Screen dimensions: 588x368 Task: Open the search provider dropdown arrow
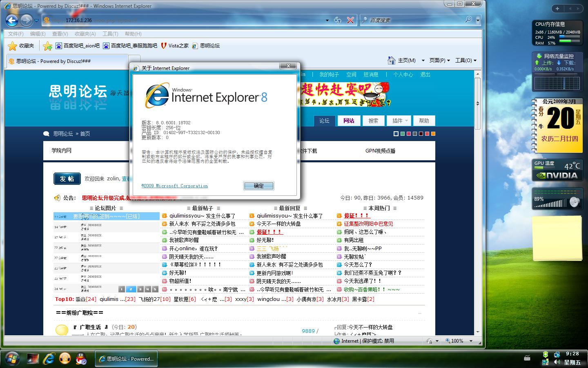477,20
